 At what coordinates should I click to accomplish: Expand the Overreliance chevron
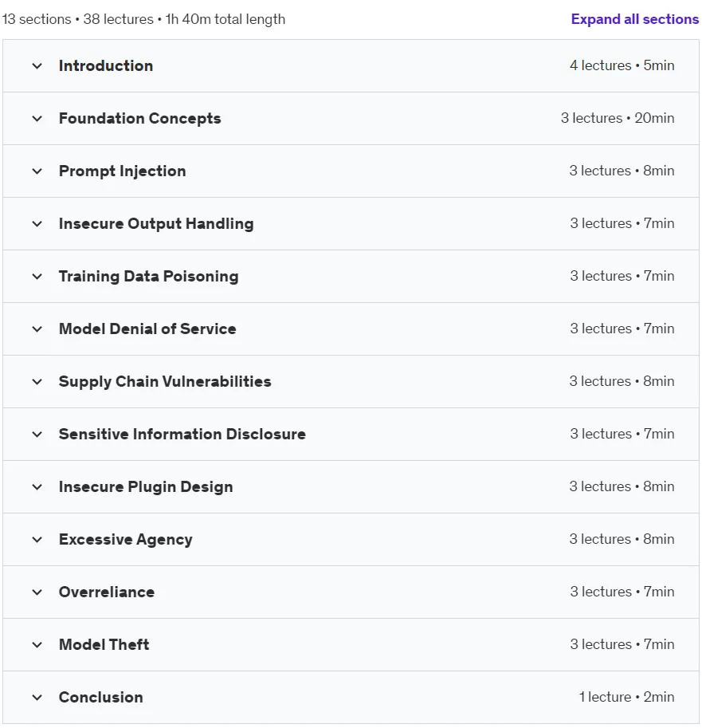click(37, 592)
